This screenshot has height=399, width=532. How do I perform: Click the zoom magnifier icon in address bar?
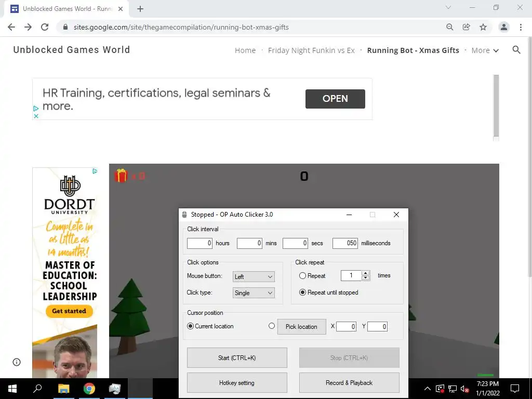coord(449,27)
